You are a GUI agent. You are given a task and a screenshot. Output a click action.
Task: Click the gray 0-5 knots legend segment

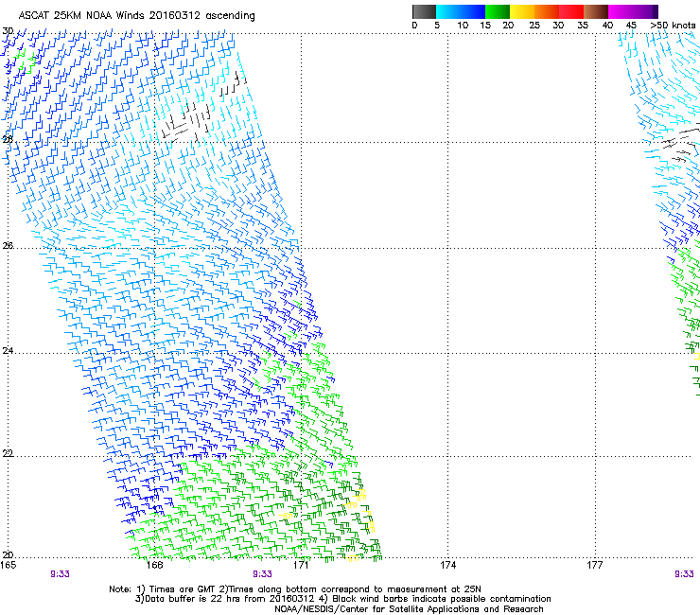coord(424,11)
